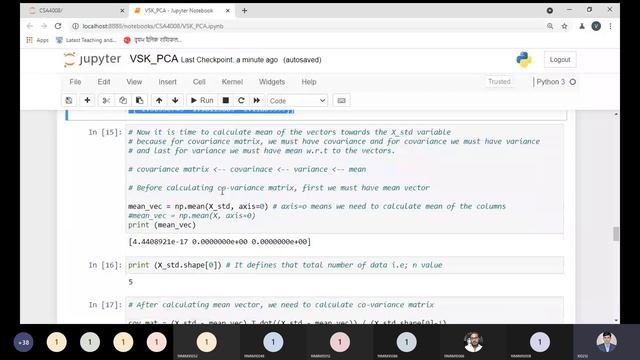The height and width of the screenshot is (360, 640).
Task: Select the presenter video thumbnail at right
Action: tap(606, 342)
